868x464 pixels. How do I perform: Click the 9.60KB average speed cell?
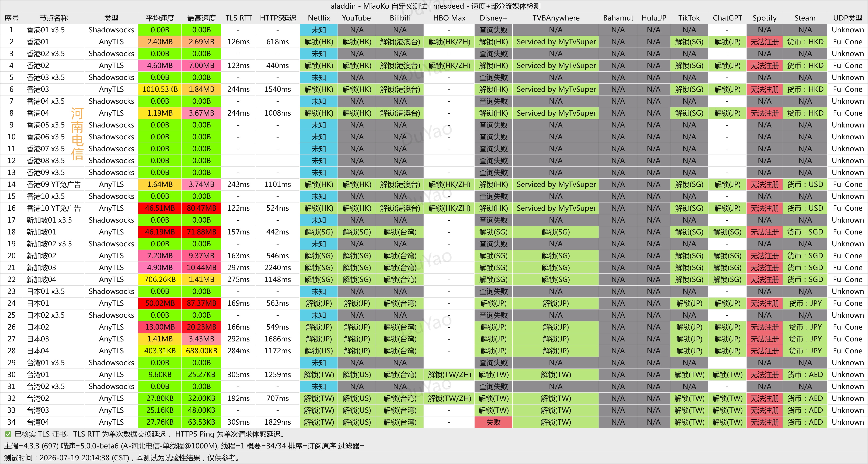[x=160, y=375]
